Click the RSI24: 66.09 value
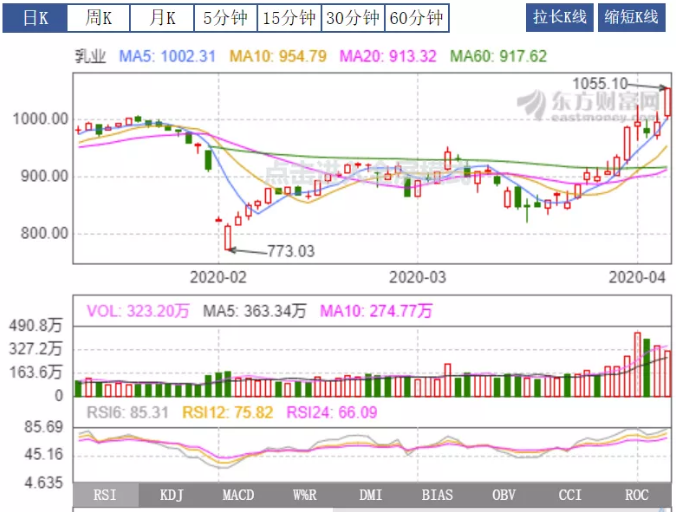This screenshot has width=676, height=515. [332, 412]
